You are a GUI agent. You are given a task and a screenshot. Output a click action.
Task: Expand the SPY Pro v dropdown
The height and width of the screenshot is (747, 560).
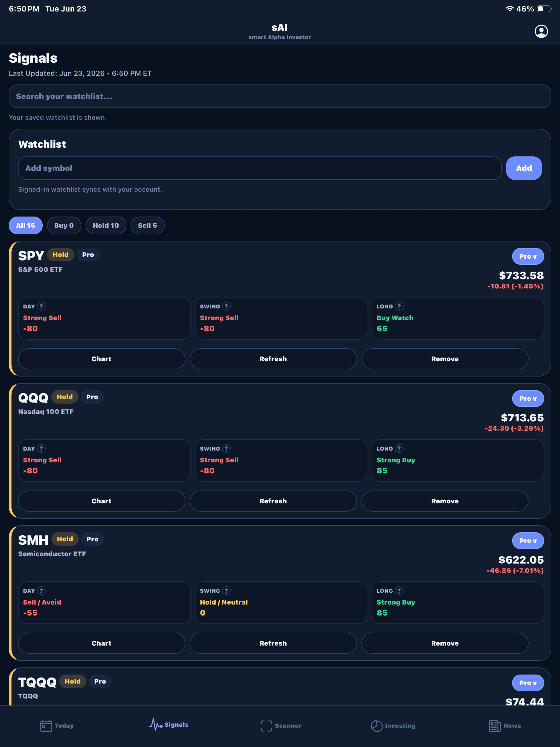point(527,256)
